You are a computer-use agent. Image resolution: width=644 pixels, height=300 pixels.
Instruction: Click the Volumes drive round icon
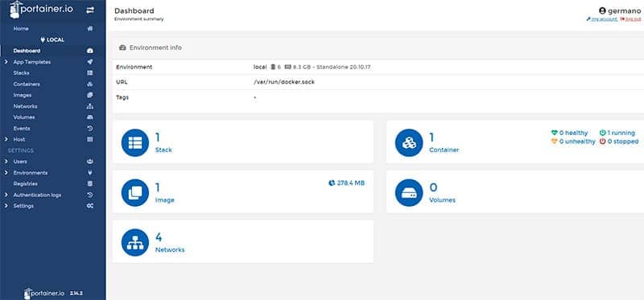[409, 192]
